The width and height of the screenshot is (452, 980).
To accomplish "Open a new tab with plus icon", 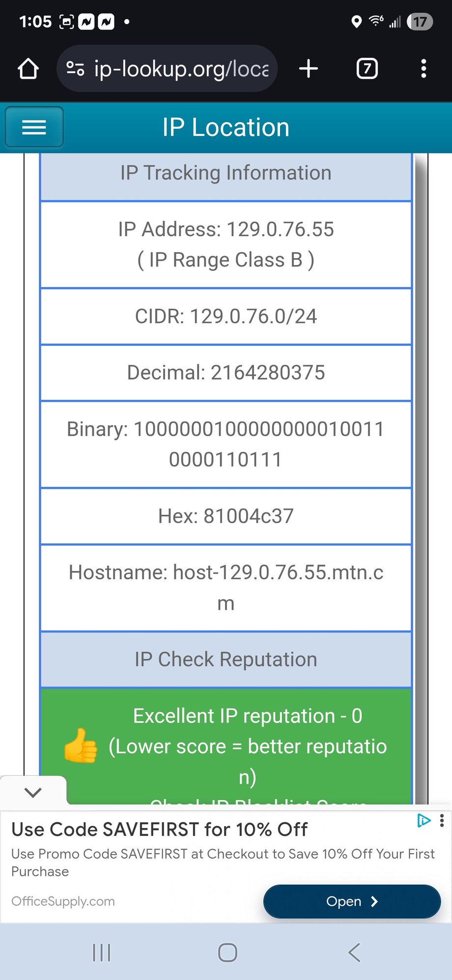I will pyautogui.click(x=309, y=68).
